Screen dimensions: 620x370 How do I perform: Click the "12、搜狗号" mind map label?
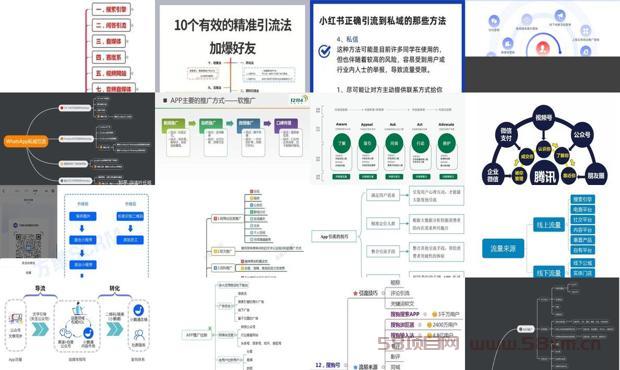(x=328, y=365)
